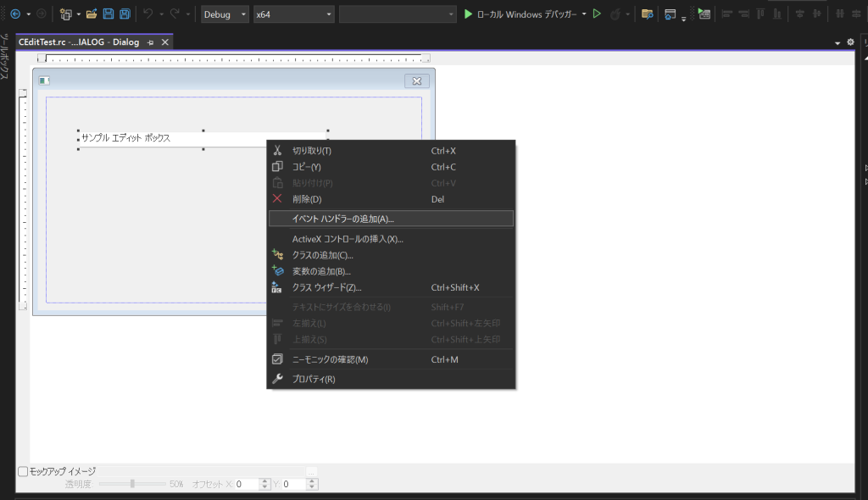This screenshot has width=868, height=500.
Task: Click Start Without Debugging outline play icon
Action: (597, 14)
